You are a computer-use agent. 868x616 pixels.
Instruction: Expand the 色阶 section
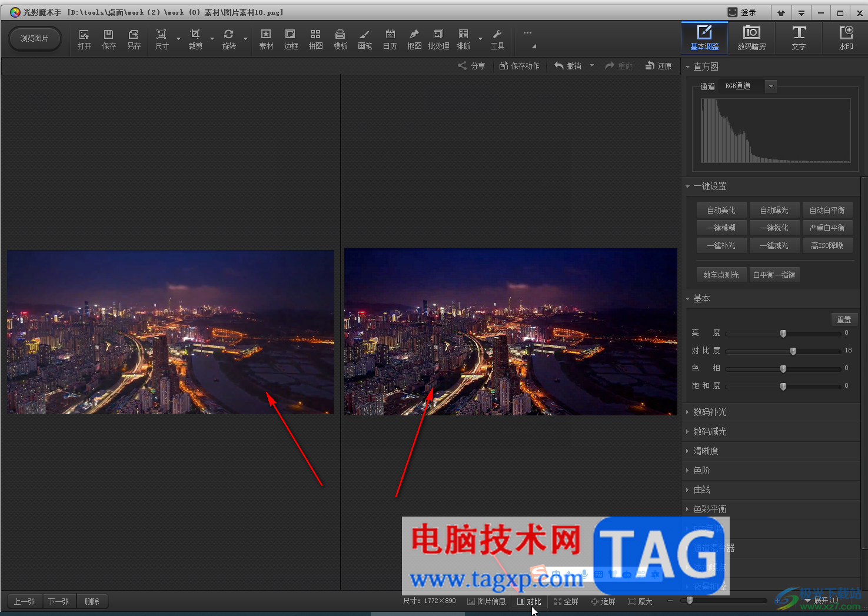pos(687,471)
